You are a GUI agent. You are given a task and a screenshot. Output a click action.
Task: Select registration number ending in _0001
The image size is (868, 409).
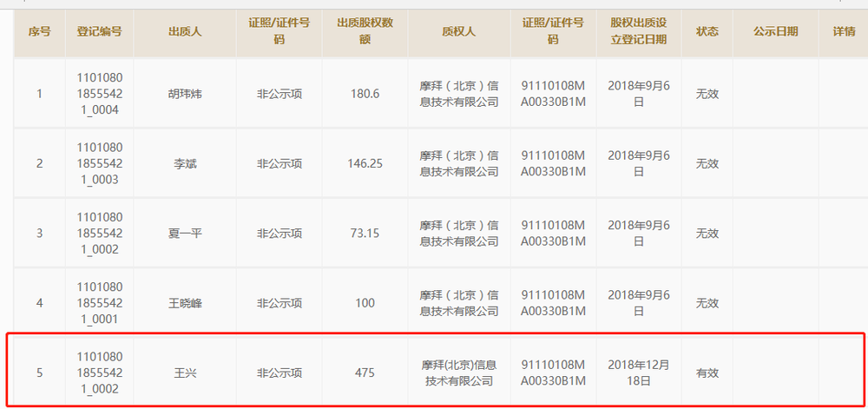(99, 303)
